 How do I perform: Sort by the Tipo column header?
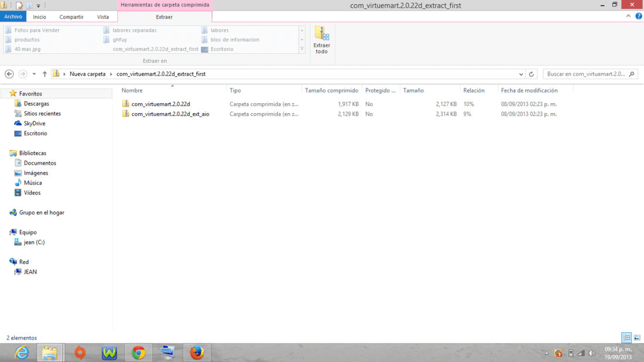click(235, 90)
